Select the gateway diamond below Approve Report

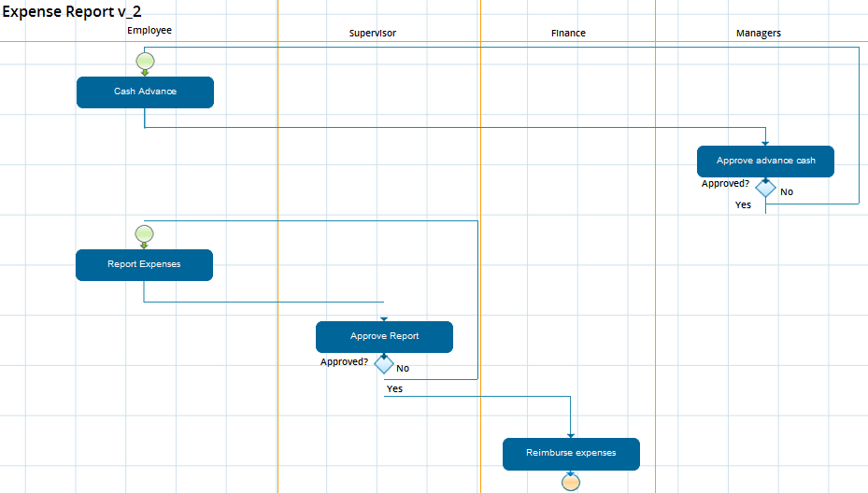384,364
